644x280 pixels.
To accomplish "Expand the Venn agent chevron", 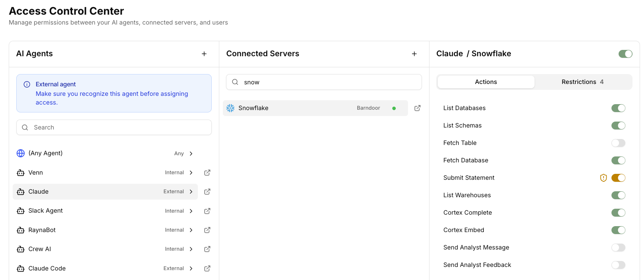I will coord(191,173).
